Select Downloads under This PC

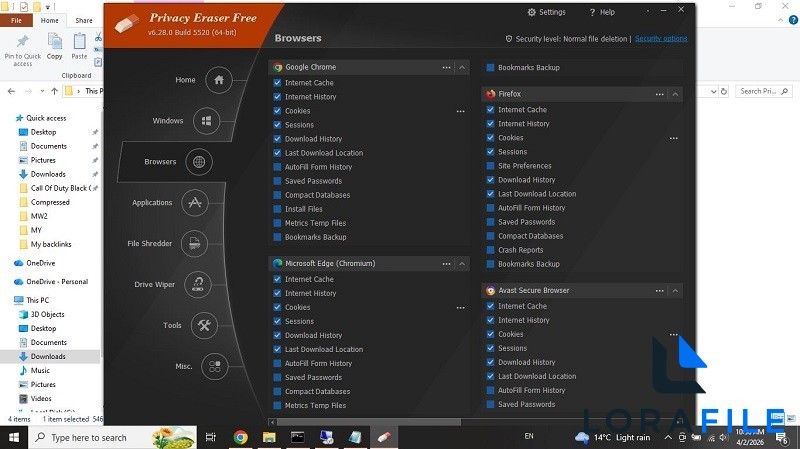point(48,356)
